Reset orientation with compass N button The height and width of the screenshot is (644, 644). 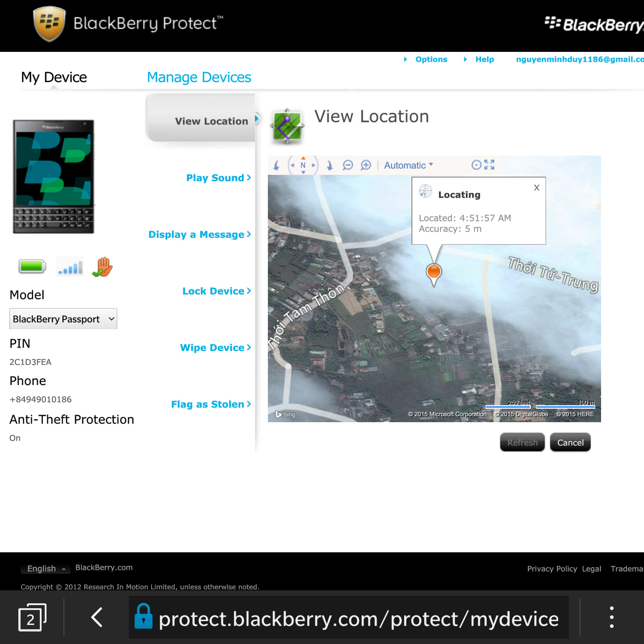click(x=303, y=165)
